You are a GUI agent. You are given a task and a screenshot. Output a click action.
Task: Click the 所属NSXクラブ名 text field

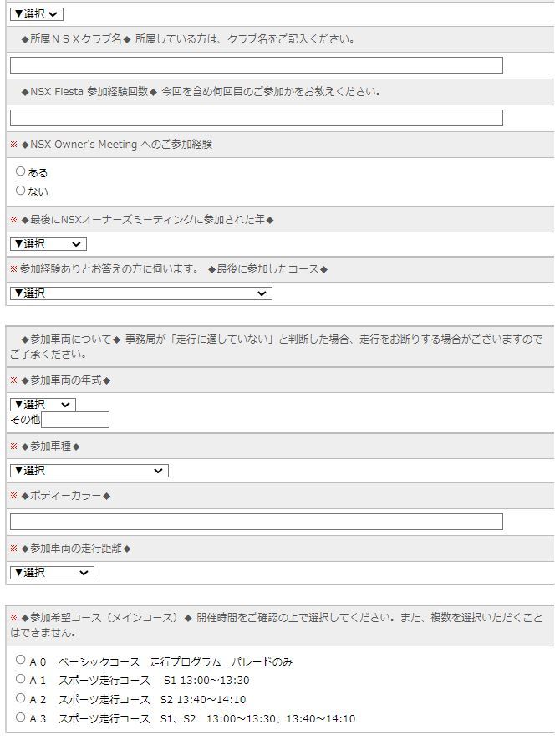(x=256, y=65)
